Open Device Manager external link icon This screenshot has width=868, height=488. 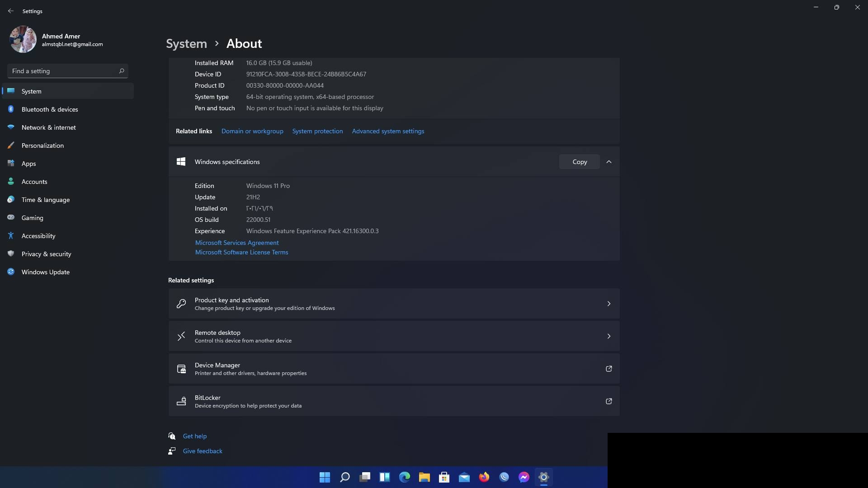(x=609, y=369)
